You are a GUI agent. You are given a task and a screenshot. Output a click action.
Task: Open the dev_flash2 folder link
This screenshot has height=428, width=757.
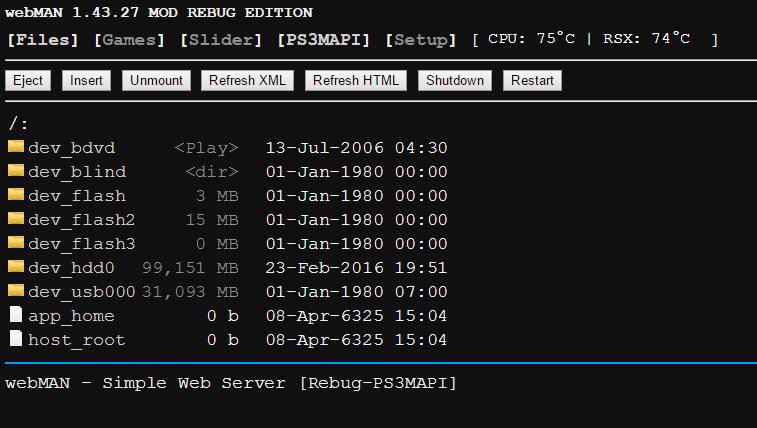pyautogui.click(x=82, y=220)
